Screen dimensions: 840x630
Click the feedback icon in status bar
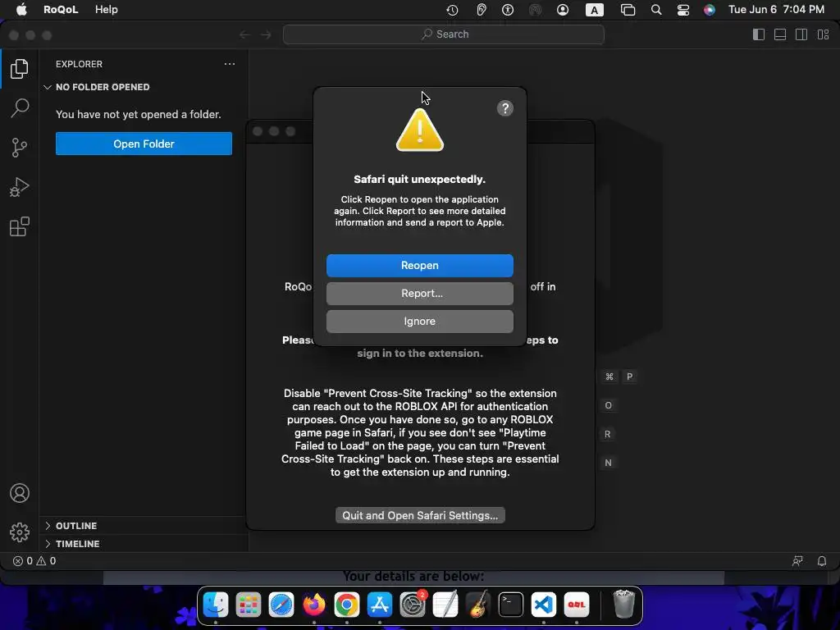click(797, 561)
